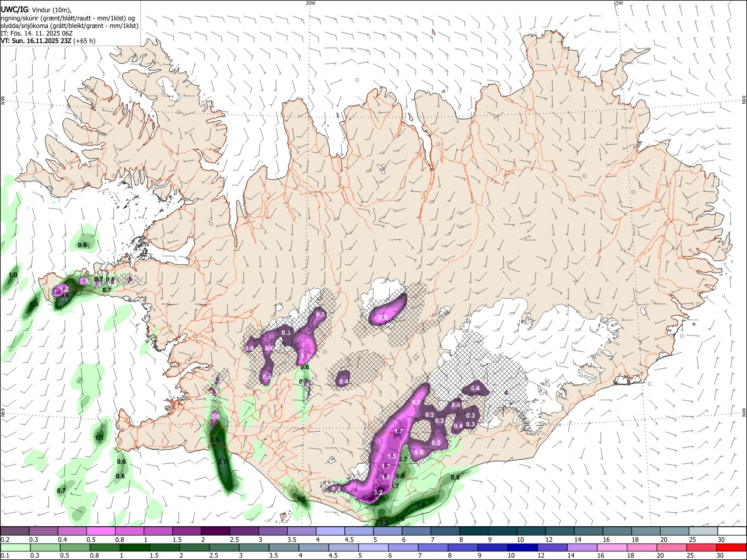This screenshot has height=560, width=747.
Task: Select the 'IT: Fös. 14. 11. 2025 06Z' line
Action: point(38,33)
